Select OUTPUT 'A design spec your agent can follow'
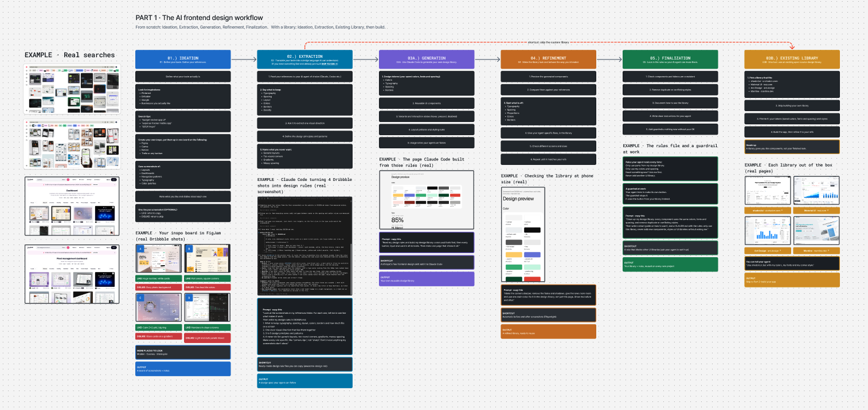This screenshot has height=410, width=868. pyautogui.click(x=304, y=381)
